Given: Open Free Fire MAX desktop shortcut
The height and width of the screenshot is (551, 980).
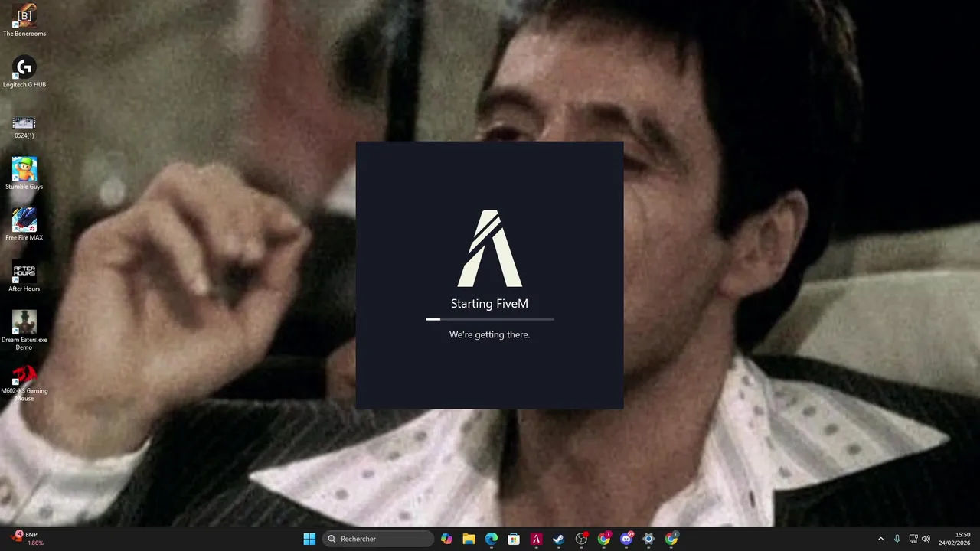Looking at the screenshot, I should pos(24,225).
